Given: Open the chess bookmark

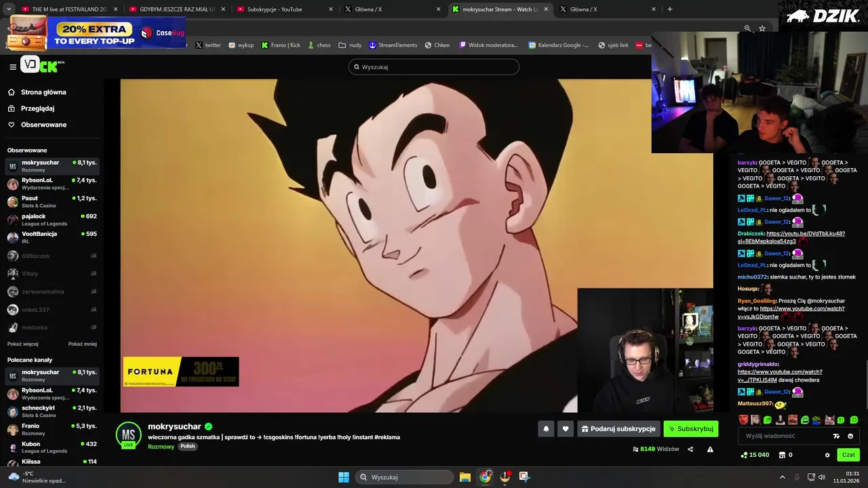Looking at the screenshot, I should pos(319,45).
